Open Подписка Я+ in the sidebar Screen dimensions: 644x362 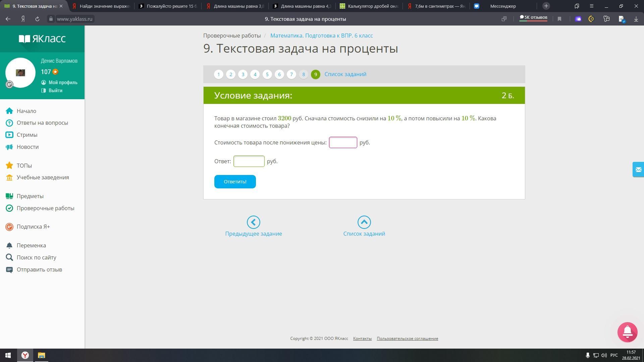click(x=28, y=227)
